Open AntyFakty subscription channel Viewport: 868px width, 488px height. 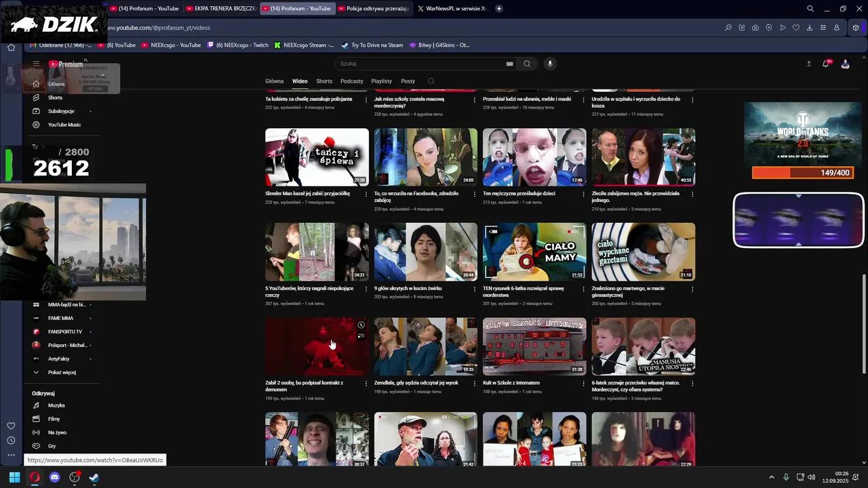tap(58, 359)
